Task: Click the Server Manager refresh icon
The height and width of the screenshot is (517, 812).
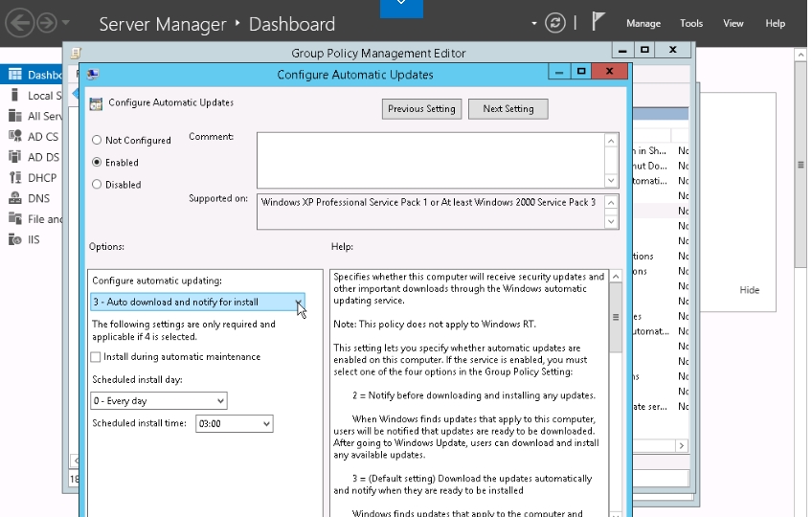Action: coord(555,23)
